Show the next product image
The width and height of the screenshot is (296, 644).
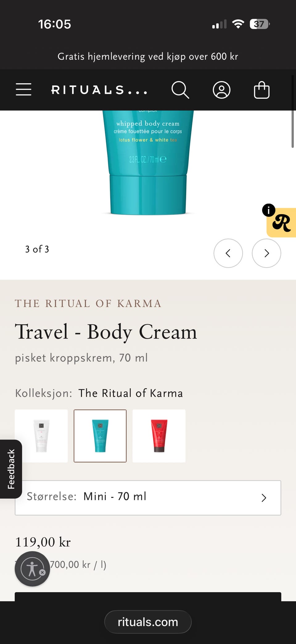[266, 253]
